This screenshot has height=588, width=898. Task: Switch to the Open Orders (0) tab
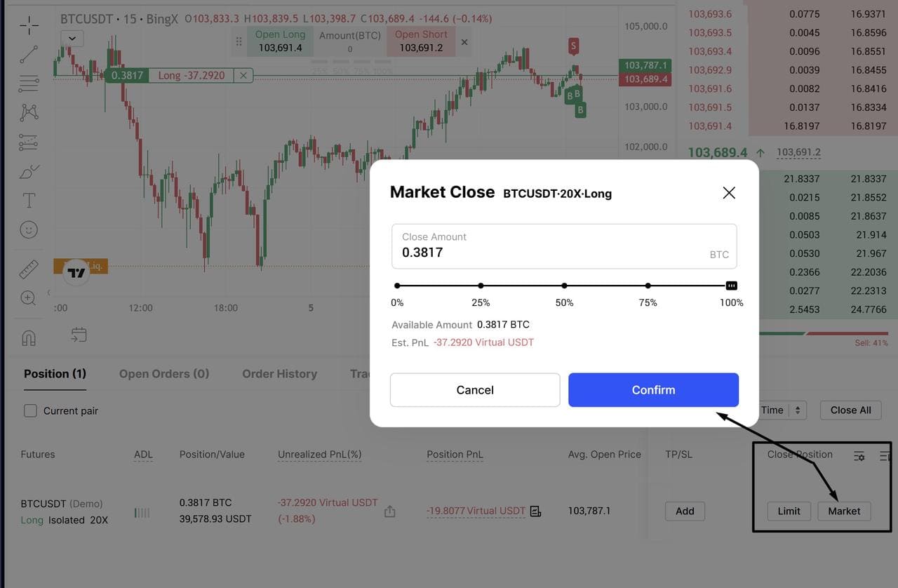pyautogui.click(x=164, y=374)
